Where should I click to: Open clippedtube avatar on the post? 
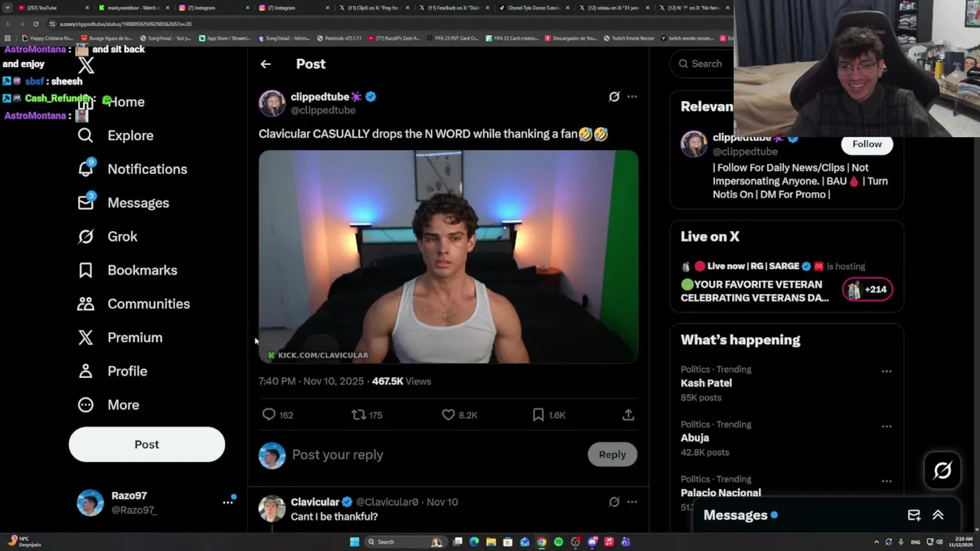(272, 103)
